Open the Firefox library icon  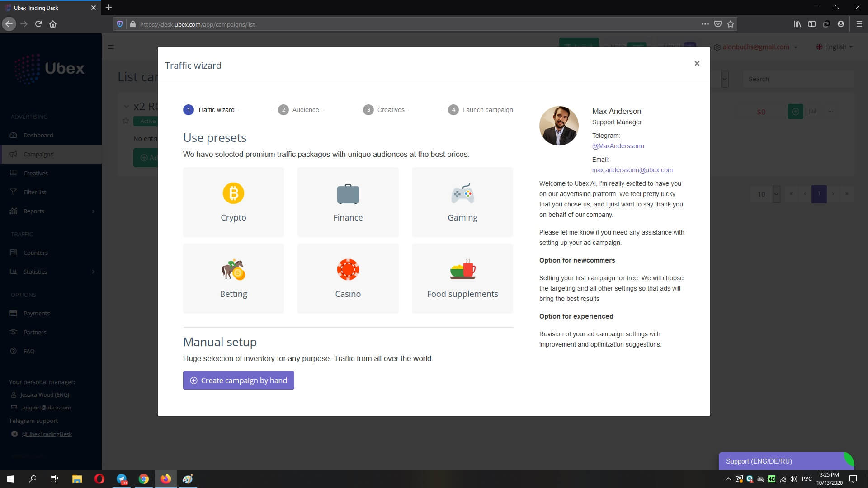pos(797,24)
